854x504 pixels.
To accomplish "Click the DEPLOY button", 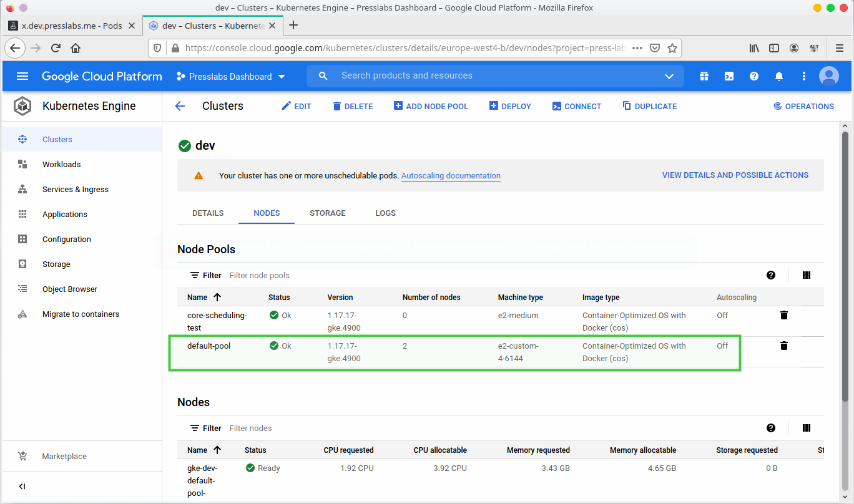I will [510, 106].
